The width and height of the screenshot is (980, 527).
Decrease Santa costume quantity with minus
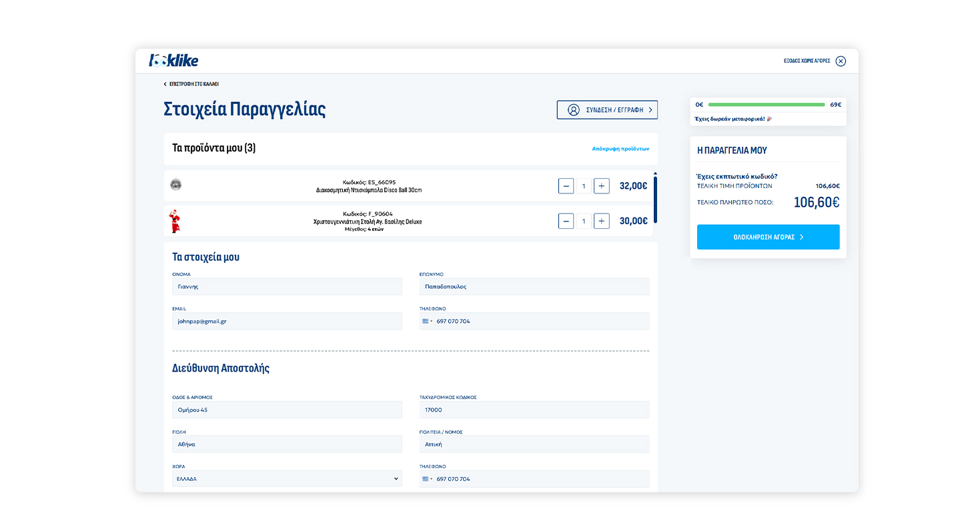(566, 221)
